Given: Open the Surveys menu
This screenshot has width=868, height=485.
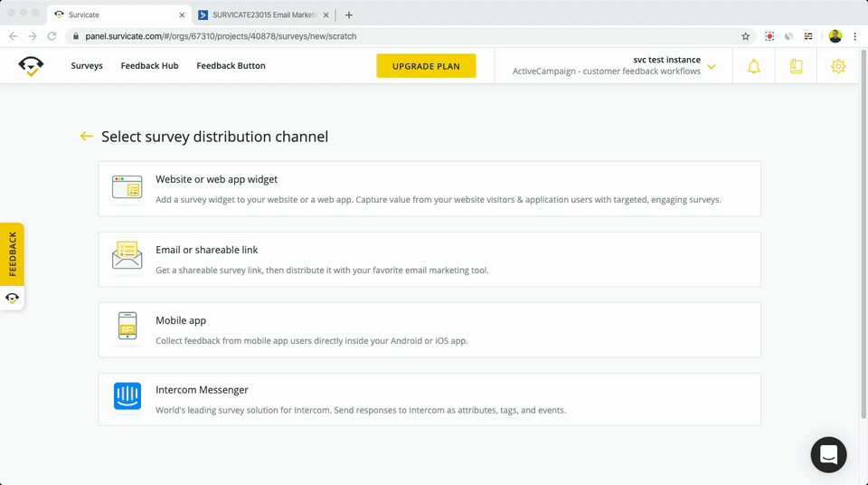Looking at the screenshot, I should (87, 66).
